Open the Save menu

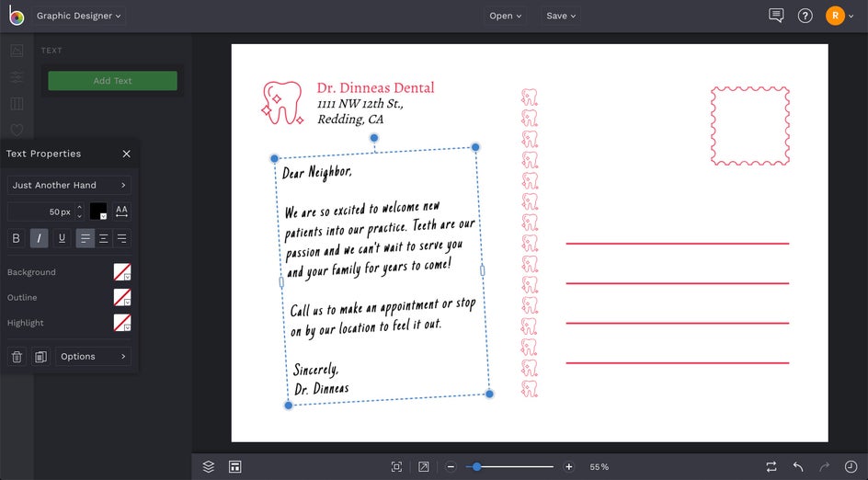[561, 16]
